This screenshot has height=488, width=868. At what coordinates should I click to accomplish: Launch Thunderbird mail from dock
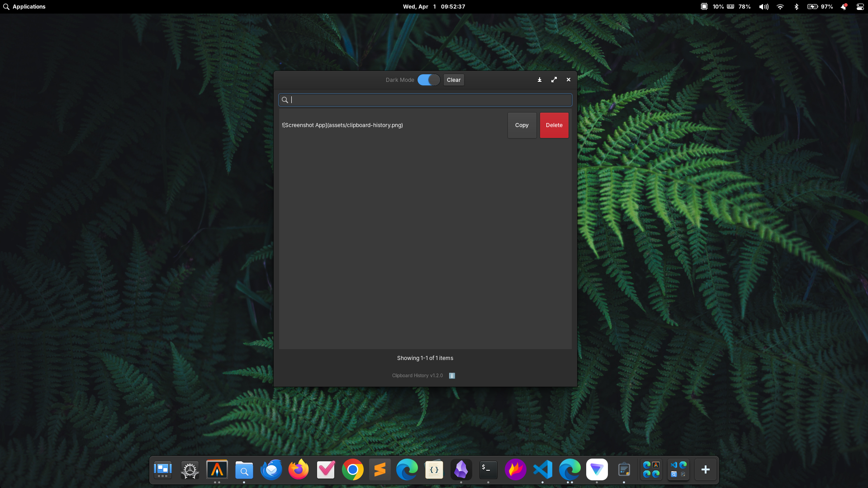coord(271,470)
